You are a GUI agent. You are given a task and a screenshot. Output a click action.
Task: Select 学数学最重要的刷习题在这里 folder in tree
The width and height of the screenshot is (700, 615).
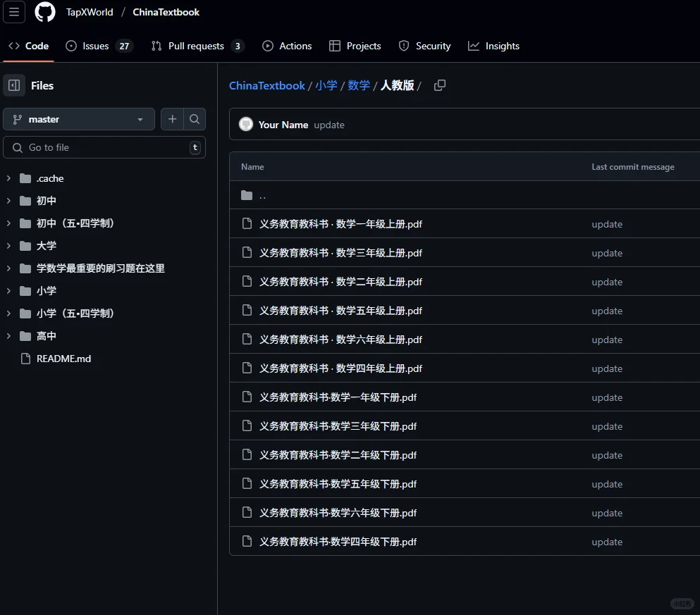tap(100, 268)
